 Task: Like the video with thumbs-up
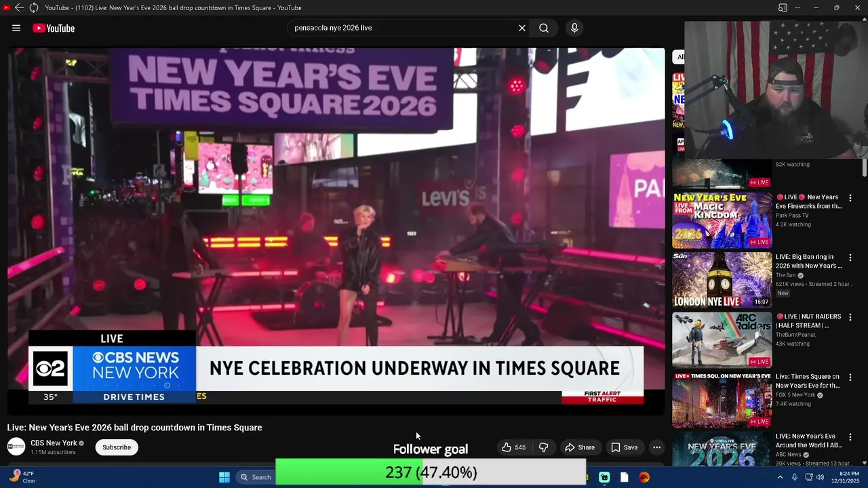click(513, 447)
